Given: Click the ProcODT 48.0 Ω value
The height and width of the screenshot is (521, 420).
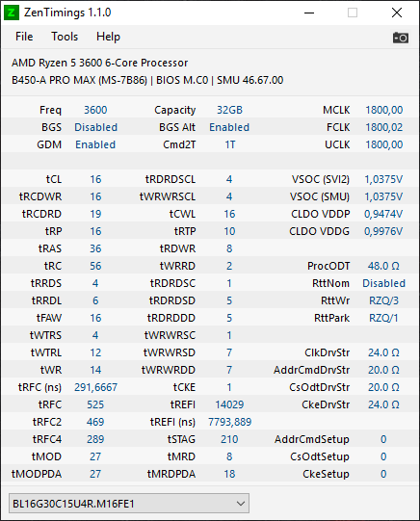Looking at the screenshot, I should pyautogui.click(x=383, y=266).
